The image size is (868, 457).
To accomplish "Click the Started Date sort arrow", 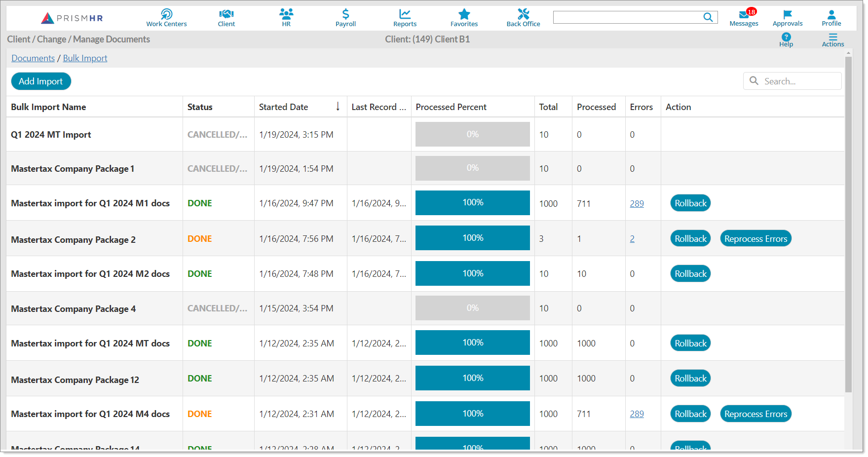I will tap(338, 107).
